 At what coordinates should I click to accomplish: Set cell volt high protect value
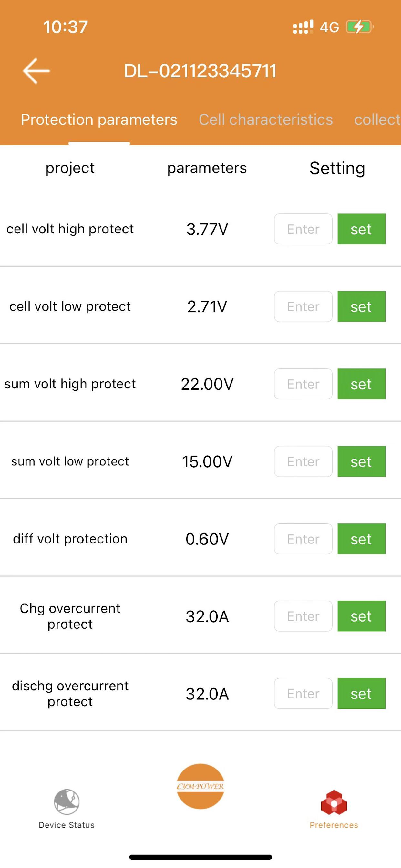pyautogui.click(x=361, y=229)
